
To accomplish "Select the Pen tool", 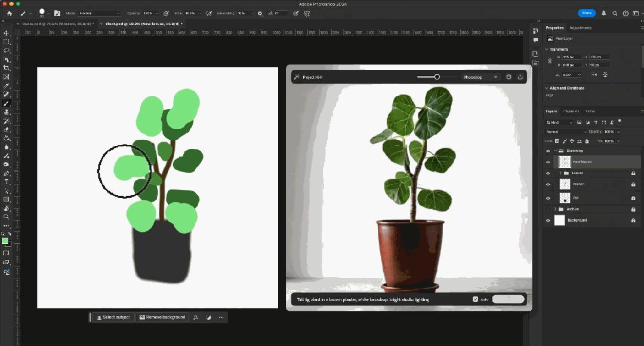I will coord(6,173).
